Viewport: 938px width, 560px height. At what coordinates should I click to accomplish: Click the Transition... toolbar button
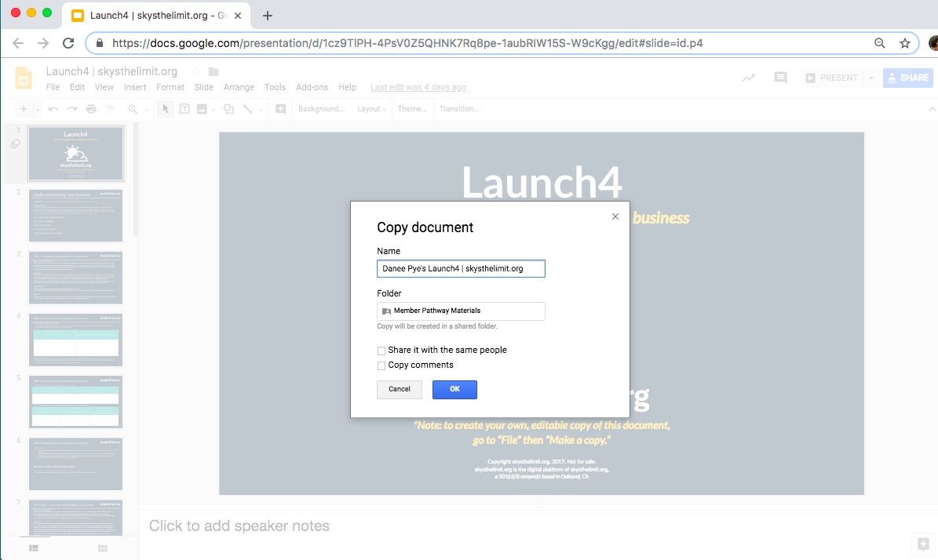[459, 109]
